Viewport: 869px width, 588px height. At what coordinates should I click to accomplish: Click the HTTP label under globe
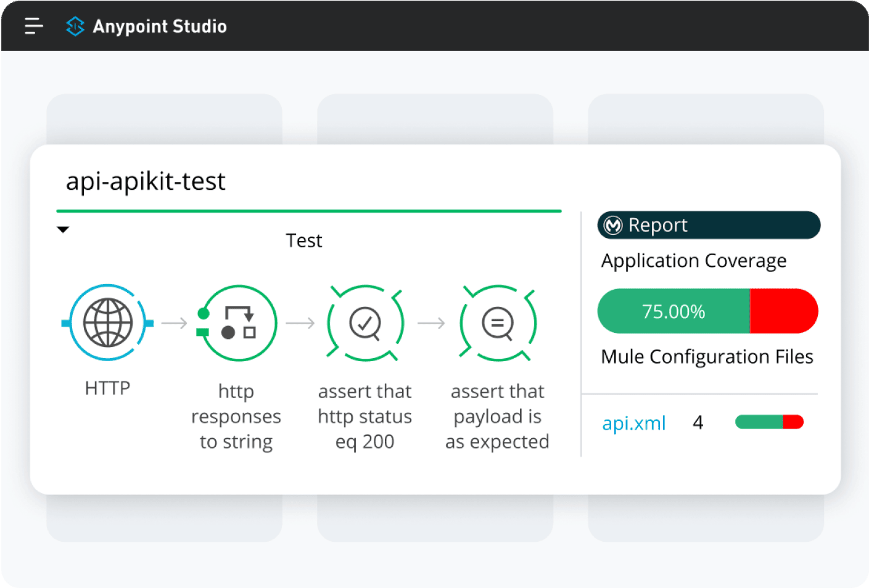pyautogui.click(x=108, y=388)
